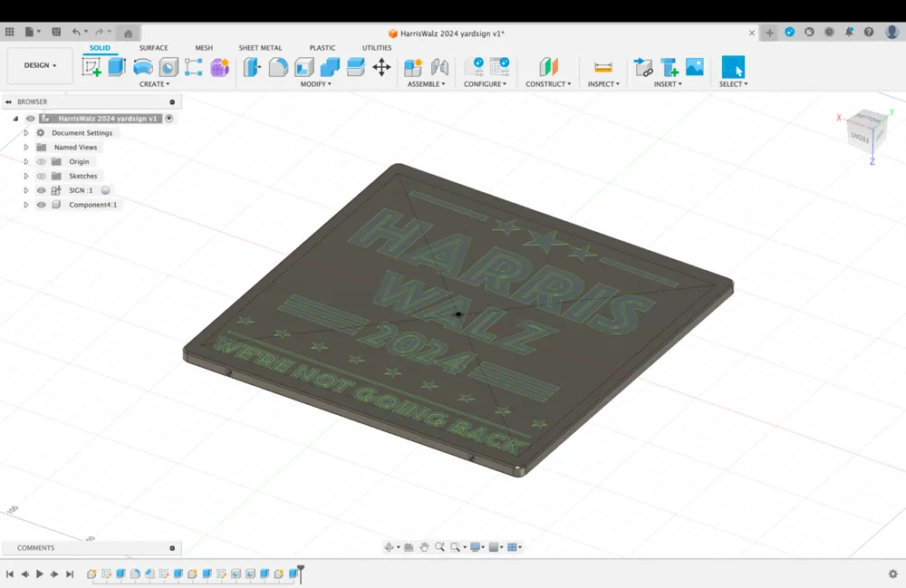Click the timeline Play button
The width and height of the screenshot is (906, 588).
(x=40, y=574)
